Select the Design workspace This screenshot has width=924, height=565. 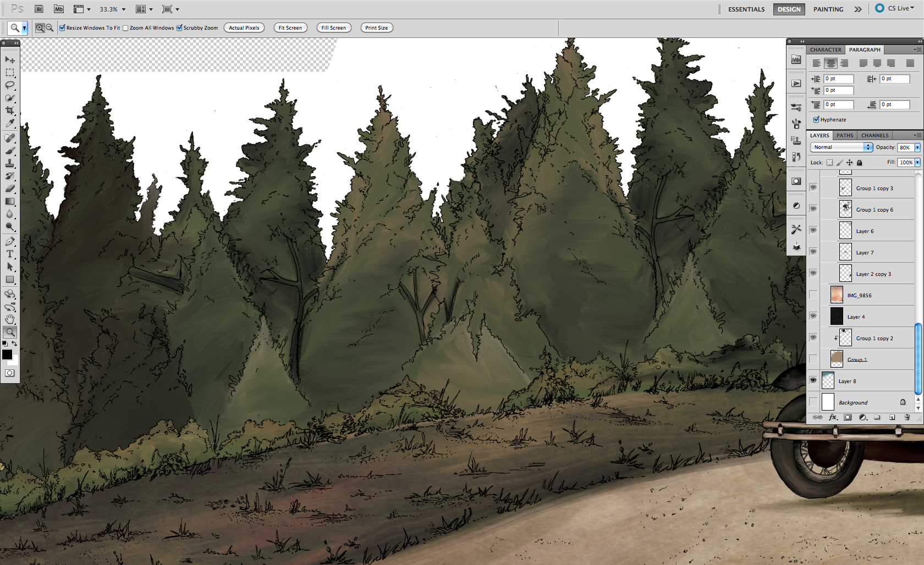(x=789, y=9)
